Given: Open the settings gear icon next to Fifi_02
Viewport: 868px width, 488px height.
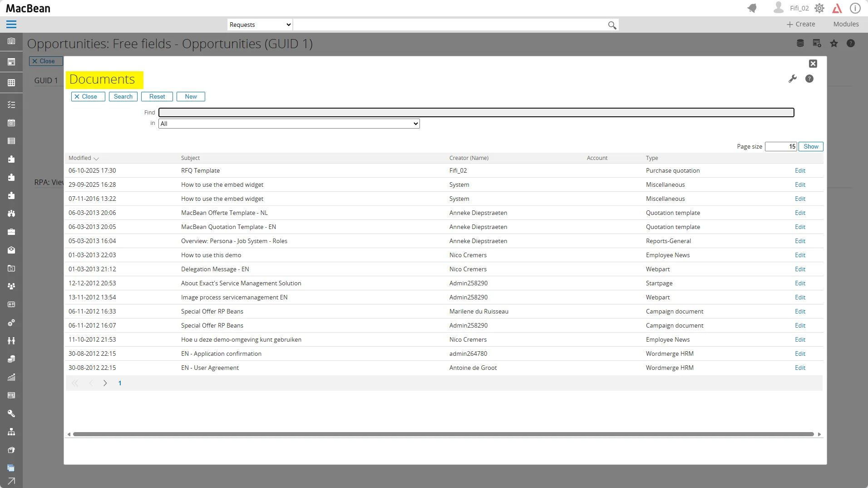Looking at the screenshot, I should (819, 8).
